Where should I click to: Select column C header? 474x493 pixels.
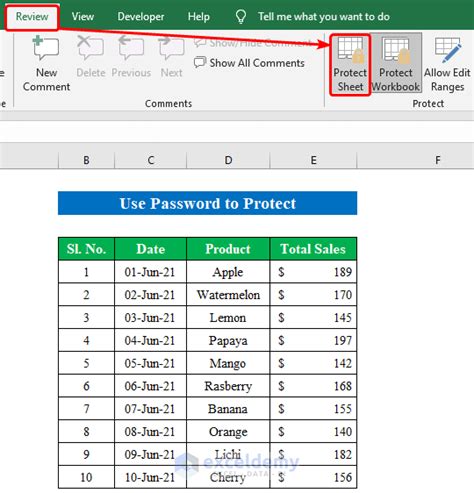click(151, 160)
